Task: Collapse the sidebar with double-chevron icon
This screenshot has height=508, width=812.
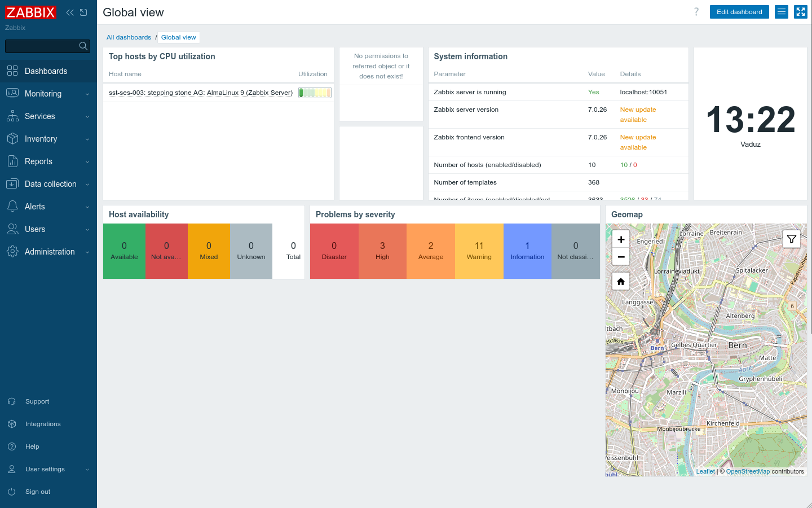Action: pos(70,12)
